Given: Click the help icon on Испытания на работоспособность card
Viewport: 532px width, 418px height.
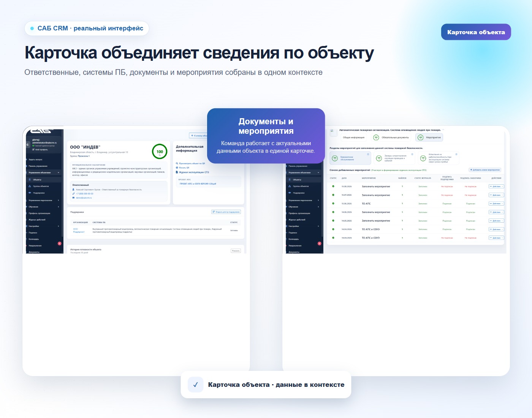Looking at the screenshot, I should [456, 154].
